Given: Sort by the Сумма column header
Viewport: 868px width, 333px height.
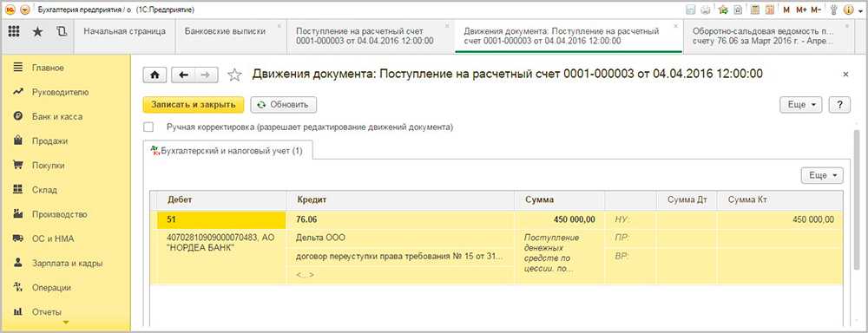Looking at the screenshot, I should [560, 200].
